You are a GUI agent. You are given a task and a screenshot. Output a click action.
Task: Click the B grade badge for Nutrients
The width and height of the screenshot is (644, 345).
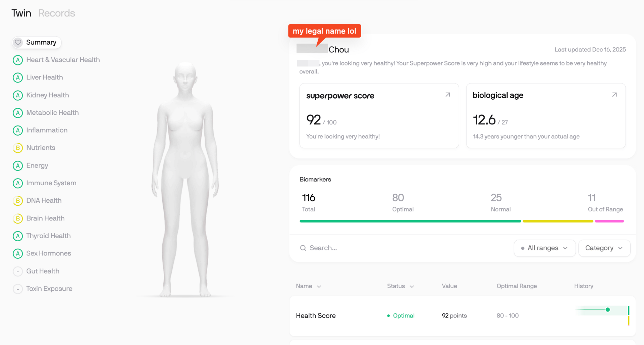(18, 148)
